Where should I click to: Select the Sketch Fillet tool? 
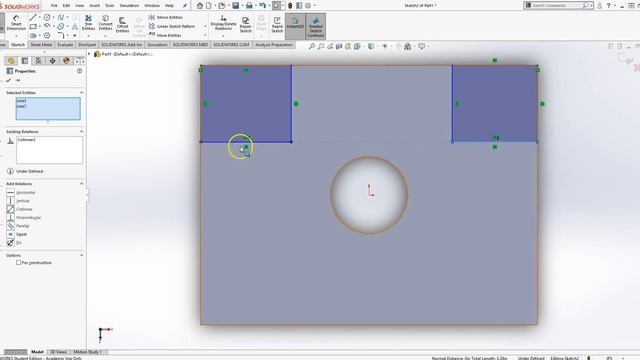61,36
